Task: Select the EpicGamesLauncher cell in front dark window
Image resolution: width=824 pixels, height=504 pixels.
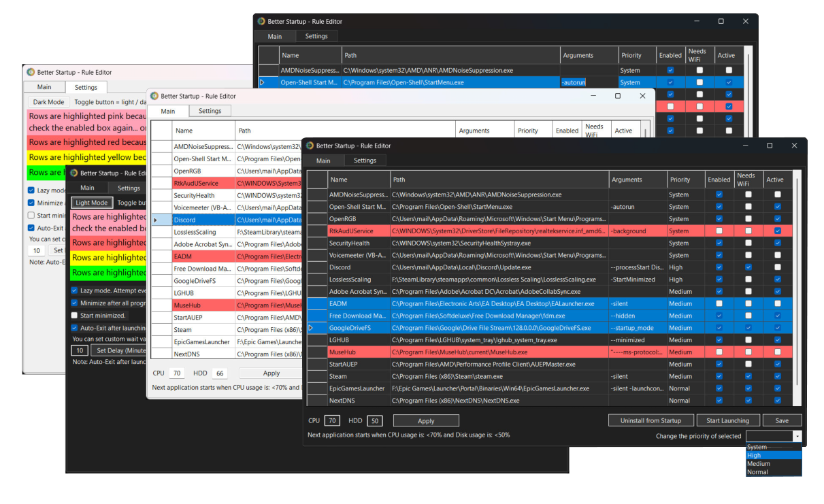Action: [359, 388]
